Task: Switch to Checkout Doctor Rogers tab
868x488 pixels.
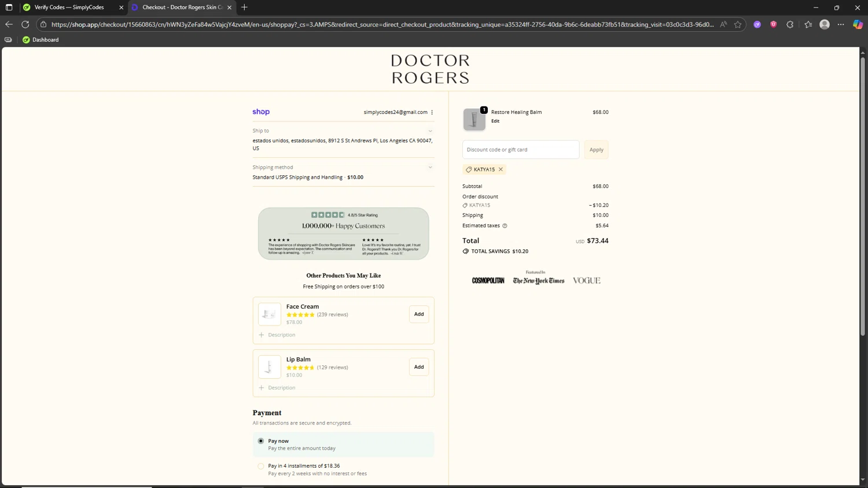Action: click(182, 8)
